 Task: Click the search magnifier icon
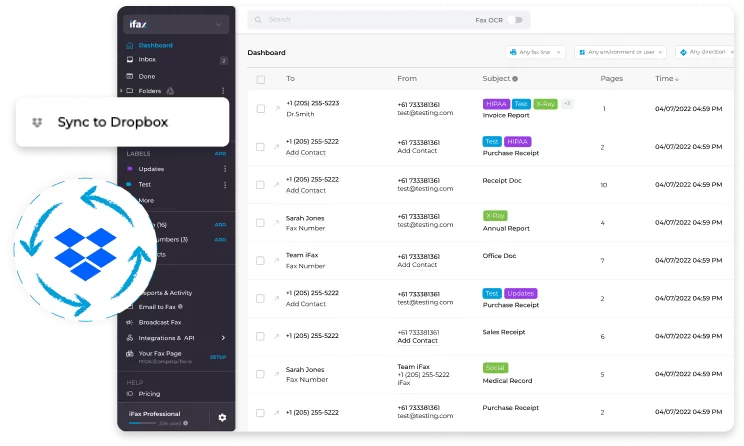pyautogui.click(x=258, y=20)
